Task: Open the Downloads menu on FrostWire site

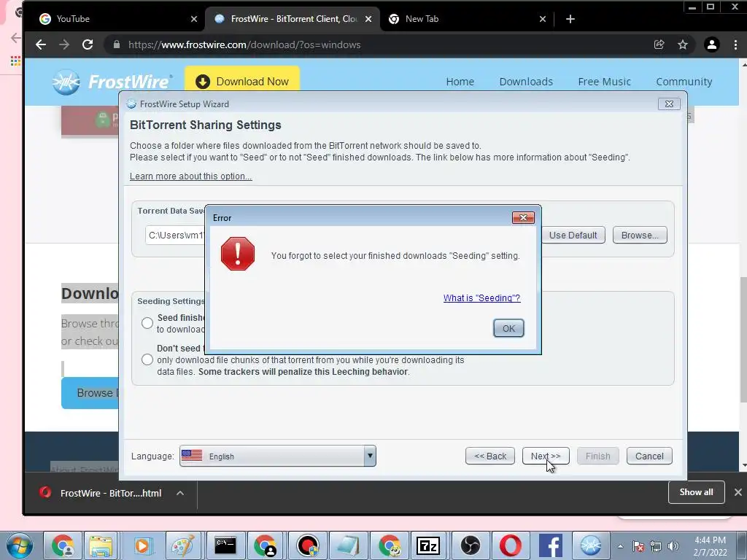Action: (526, 82)
